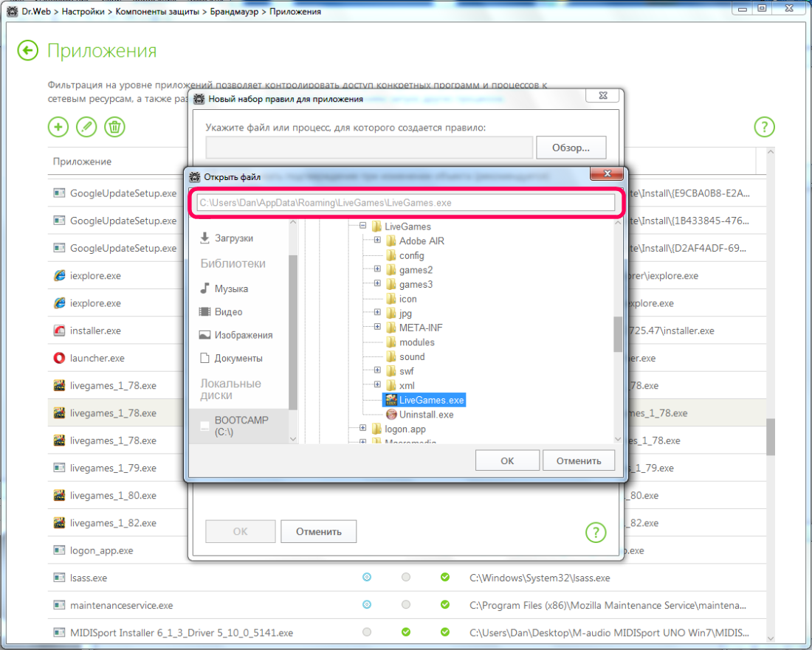The height and width of the screenshot is (650, 812).
Task: Collapse the LiveGames folder tree node
Action: 363,226
